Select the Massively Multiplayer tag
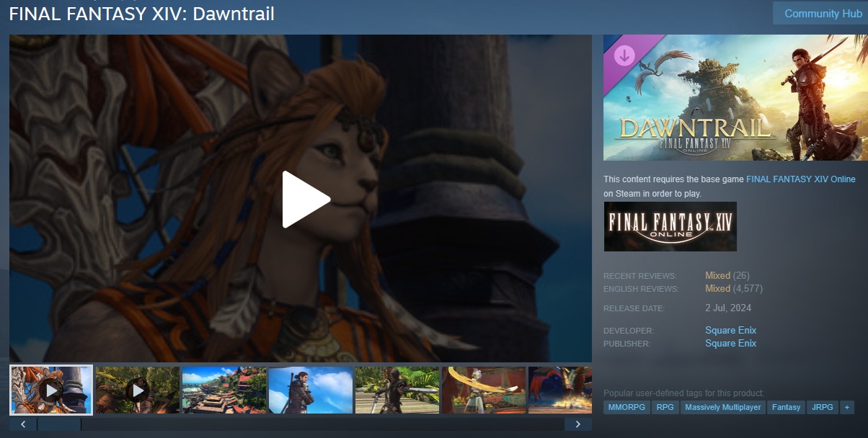The height and width of the screenshot is (438, 868). [722, 408]
